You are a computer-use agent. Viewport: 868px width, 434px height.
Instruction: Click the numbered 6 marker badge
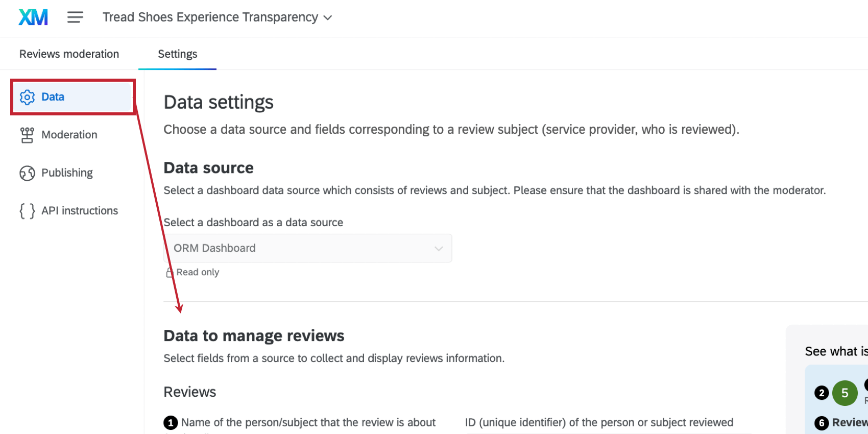821,423
